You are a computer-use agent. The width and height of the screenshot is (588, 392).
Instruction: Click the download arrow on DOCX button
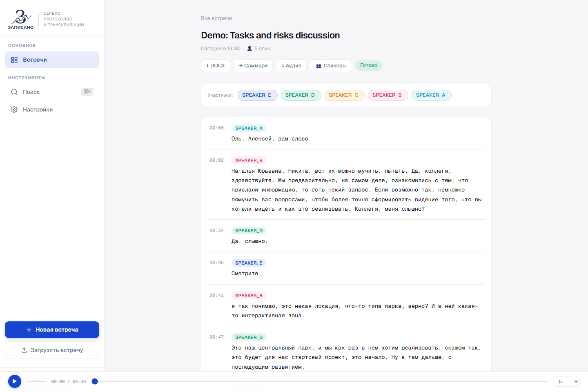click(208, 66)
